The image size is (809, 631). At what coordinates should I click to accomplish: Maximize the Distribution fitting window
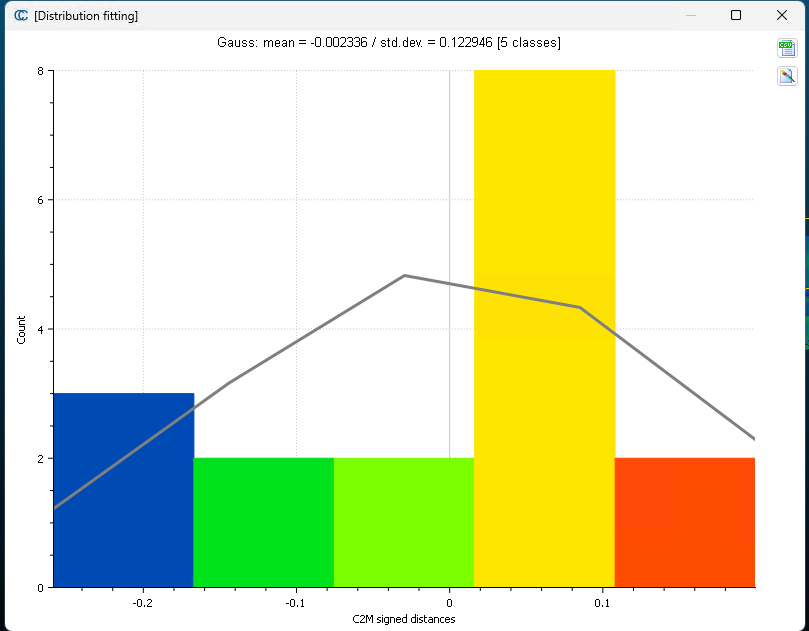pyautogui.click(x=736, y=15)
